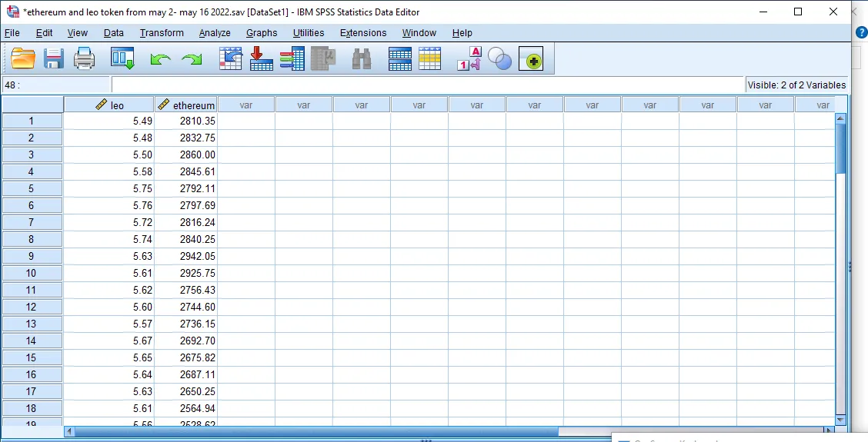Open Find with the binoculars icon
Image resolution: width=868 pixels, height=442 pixels.
click(x=362, y=58)
